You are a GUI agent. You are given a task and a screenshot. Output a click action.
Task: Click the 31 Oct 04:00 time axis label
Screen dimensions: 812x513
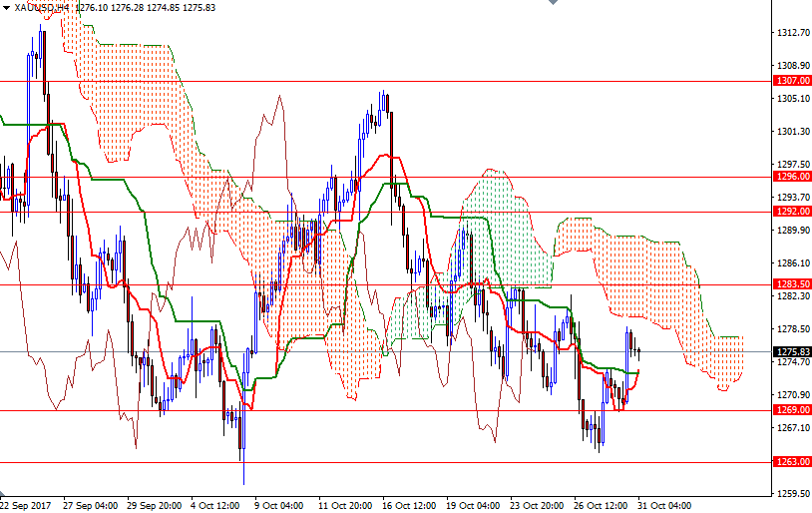[664, 505]
